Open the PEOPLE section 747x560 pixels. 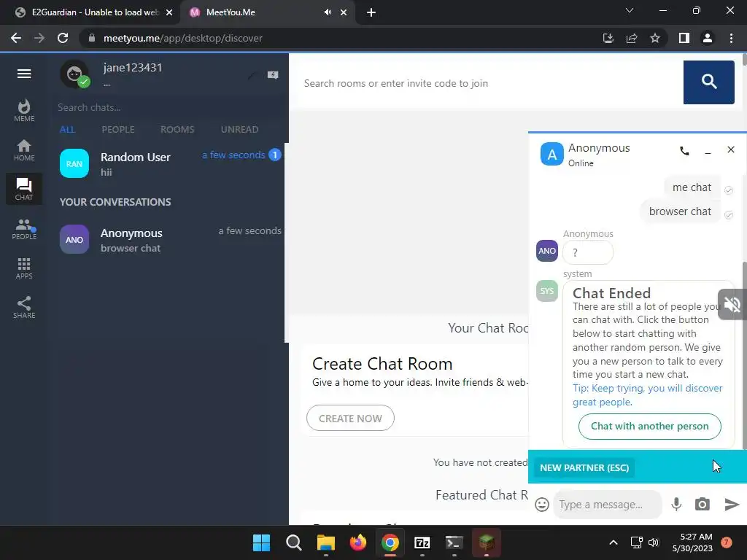tap(24, 228)
